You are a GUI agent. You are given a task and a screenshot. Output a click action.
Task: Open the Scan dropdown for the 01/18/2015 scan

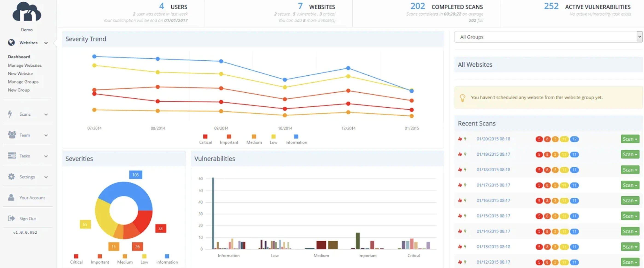(630, 170)
